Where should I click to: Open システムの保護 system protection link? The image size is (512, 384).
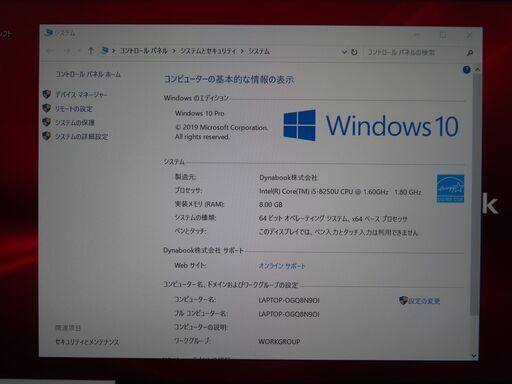point(75,123)
